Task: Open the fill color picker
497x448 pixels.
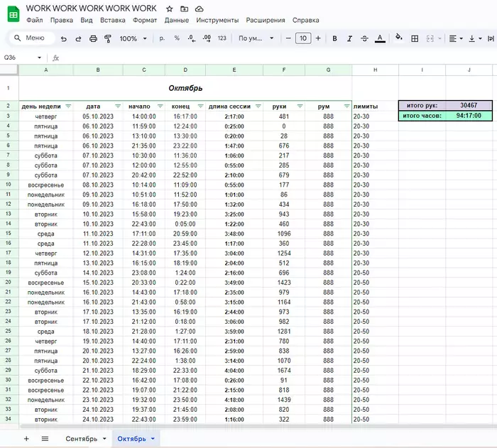Action: pyautogui.click(x=399, y=38)
